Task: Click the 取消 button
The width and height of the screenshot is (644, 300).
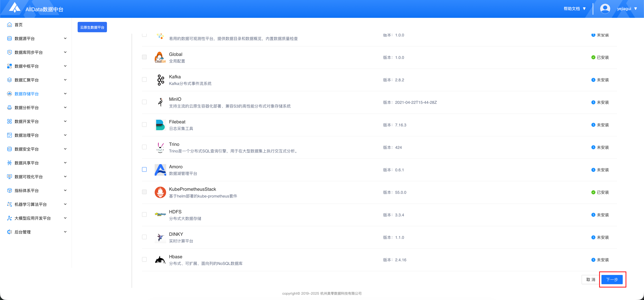Action: click(591, 279)
